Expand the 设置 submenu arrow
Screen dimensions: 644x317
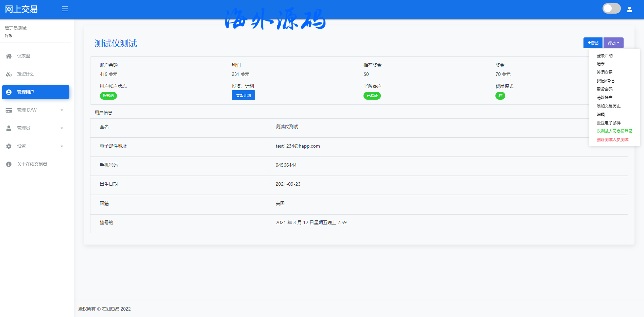tap(62, 146)
